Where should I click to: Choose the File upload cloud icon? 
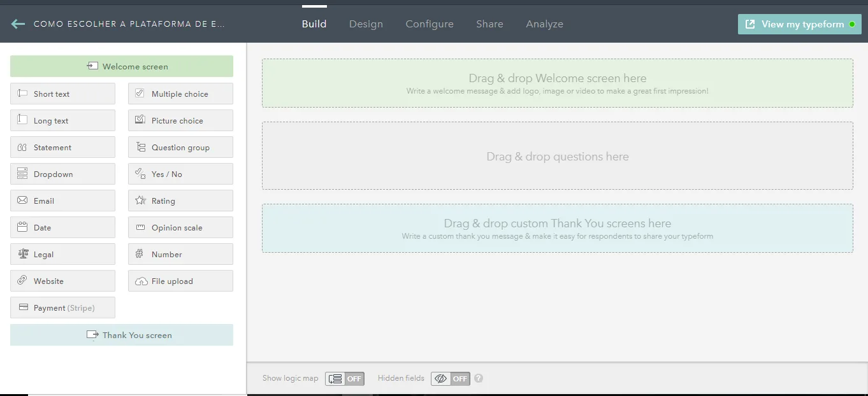[141, 281]
